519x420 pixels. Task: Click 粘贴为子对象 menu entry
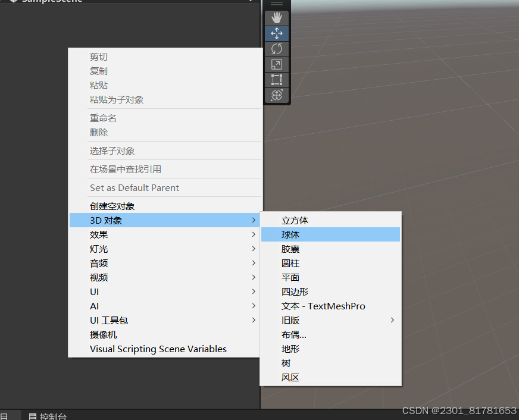165,99
